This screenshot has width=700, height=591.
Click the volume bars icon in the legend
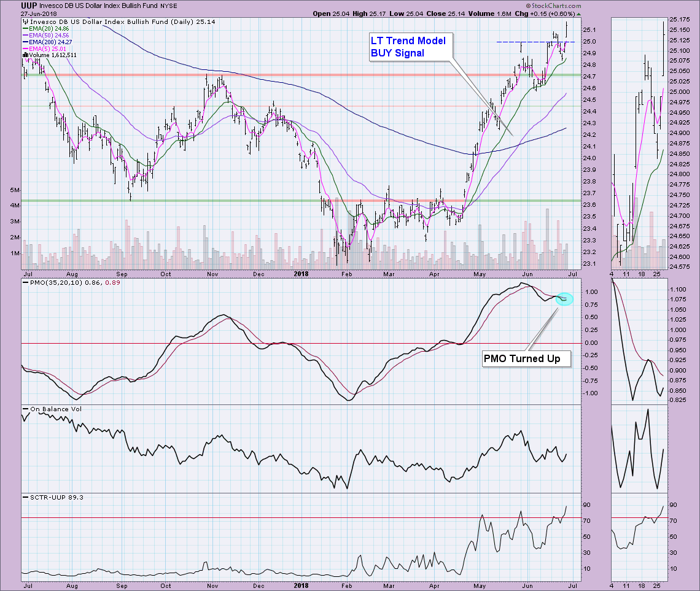tap(25, 55)
